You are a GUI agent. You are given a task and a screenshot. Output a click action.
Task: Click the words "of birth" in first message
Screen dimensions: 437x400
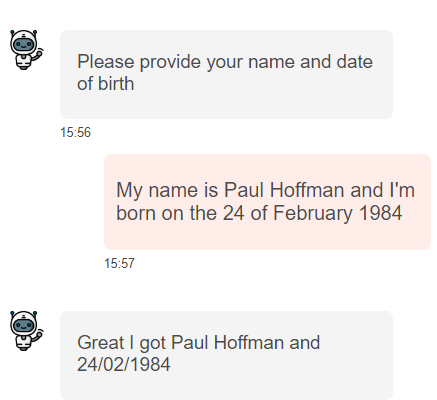click(105, 83)
